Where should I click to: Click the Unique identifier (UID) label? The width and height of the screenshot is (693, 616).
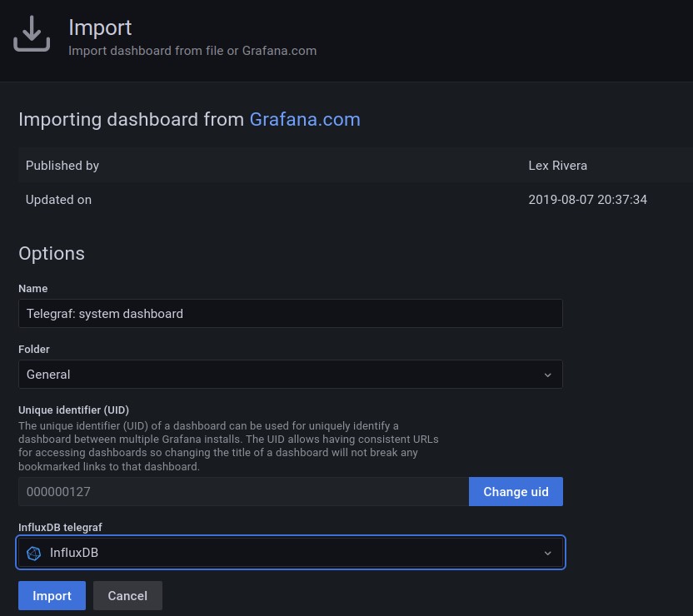tap(73, 410)
